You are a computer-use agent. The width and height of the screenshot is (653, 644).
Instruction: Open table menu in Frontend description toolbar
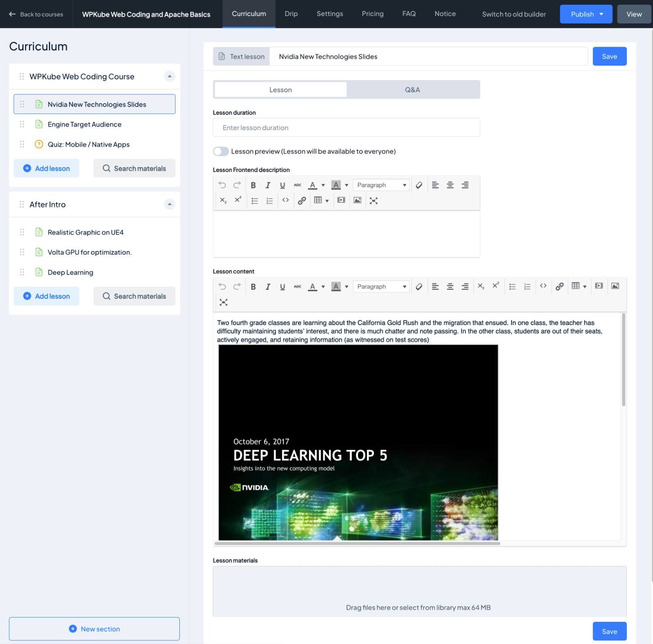(x=321, y=200)
